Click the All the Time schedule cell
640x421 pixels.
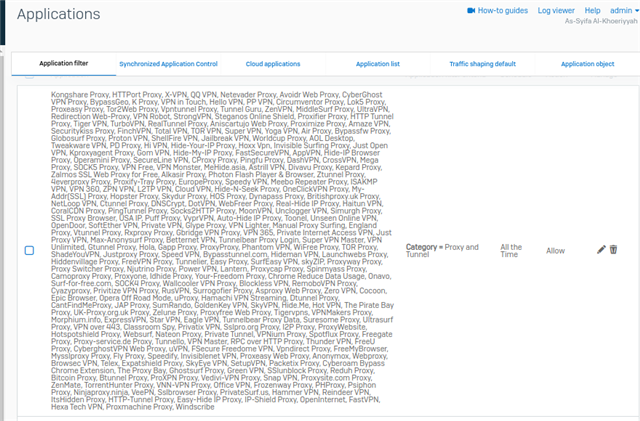tap(511, 251)
